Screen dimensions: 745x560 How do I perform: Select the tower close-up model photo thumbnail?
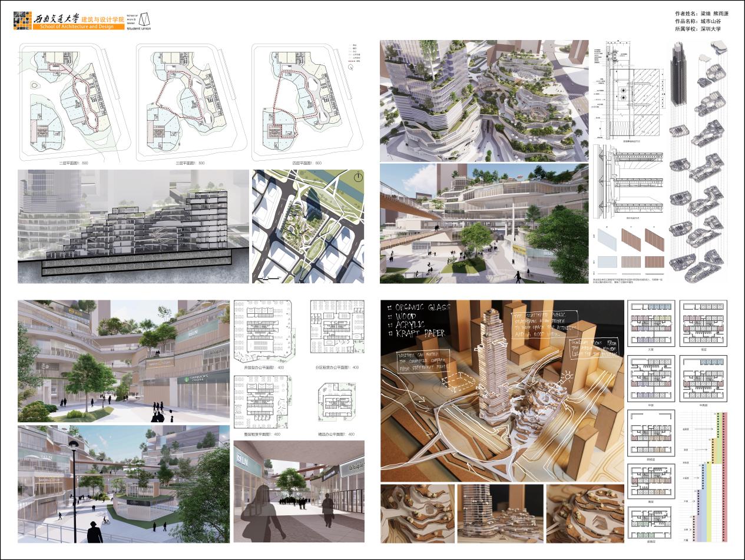(x=501, y=512)
